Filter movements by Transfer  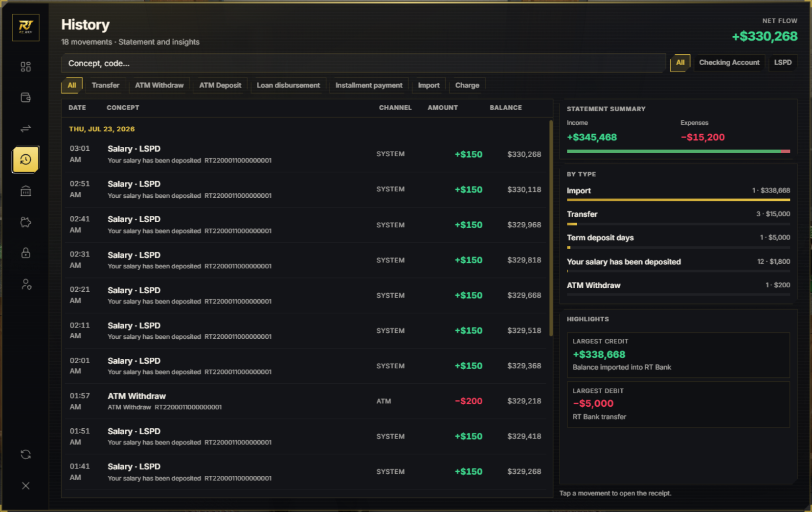(106, 85)
